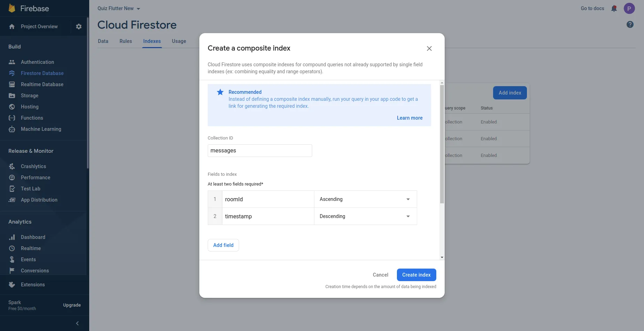Collapse the sidebar with the chevron
Image resolution: width=644 pixels, height=331 pixels.
pyautogui.click(x=77, y=323)
